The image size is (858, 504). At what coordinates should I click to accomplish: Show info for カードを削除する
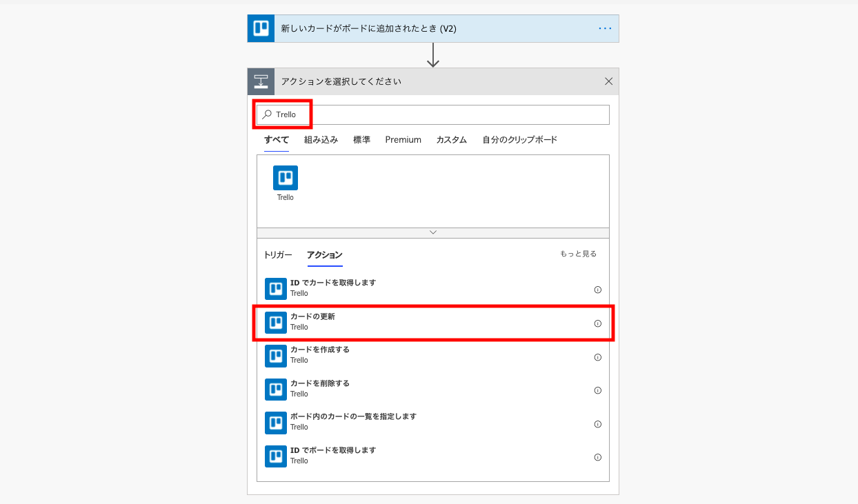598,390
